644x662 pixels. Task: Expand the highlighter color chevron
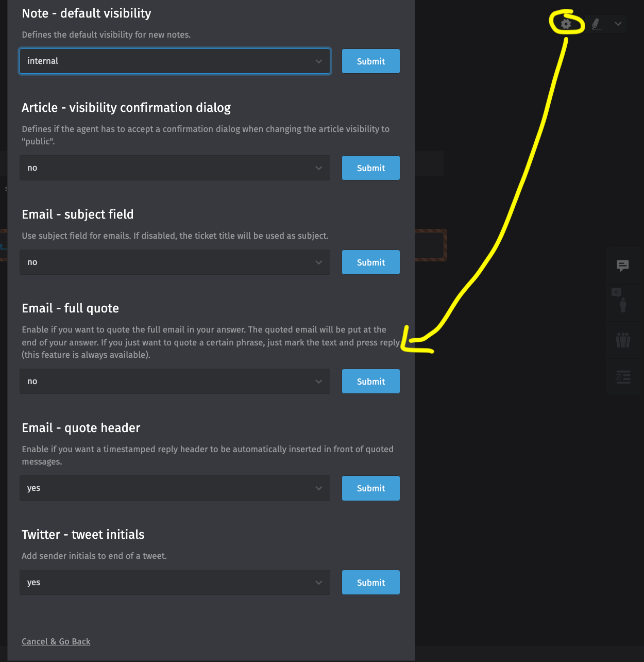pyautogui.click(x=618, y=24)
